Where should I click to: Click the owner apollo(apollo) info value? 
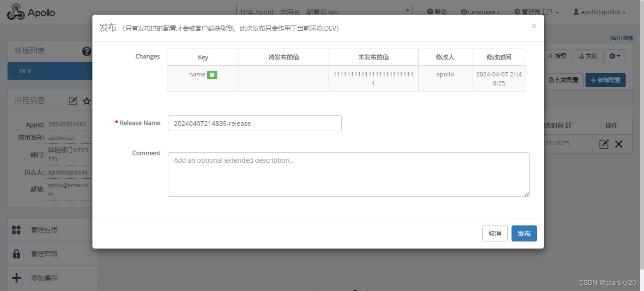coord(67,173)
